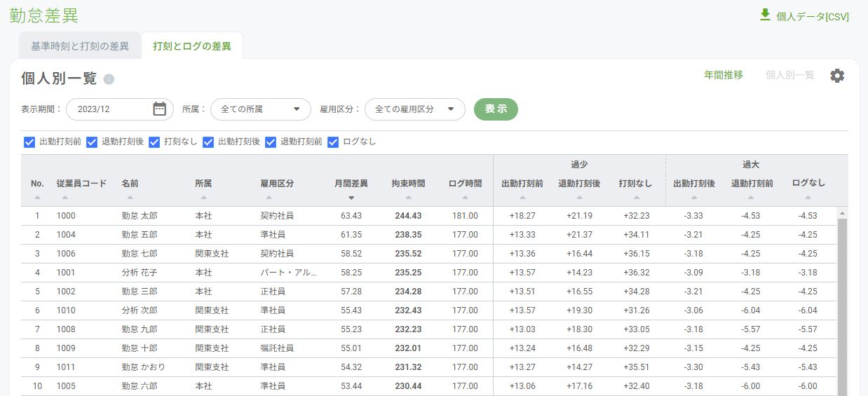Sort by 月間差異 column arrow
This screenshot has height=396, width=868.
[x=351, y=198]
